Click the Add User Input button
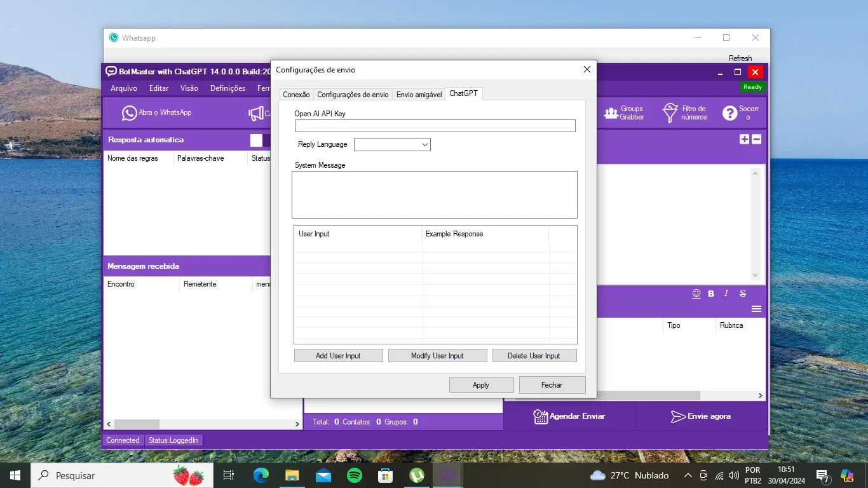Viewport: 868px width, 488px height. coord(338,356)
